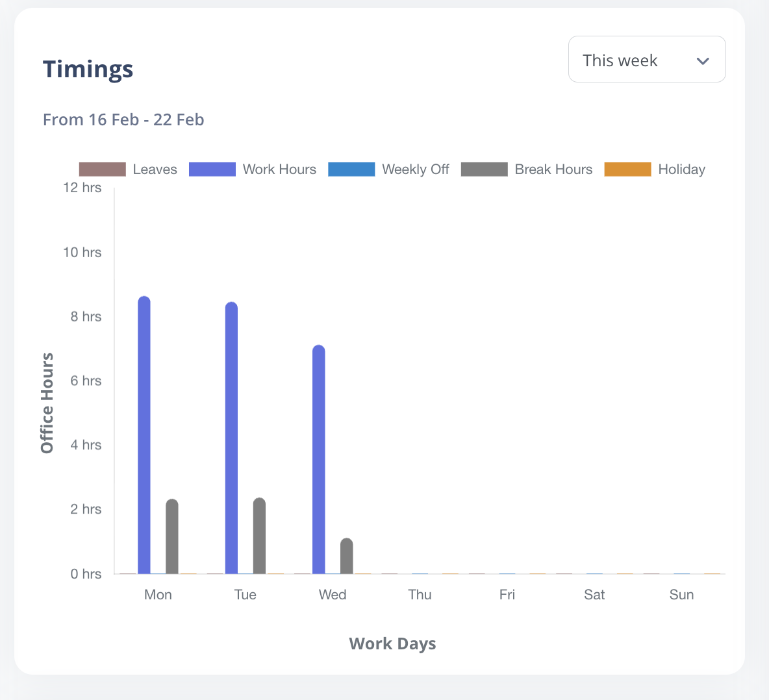Viewport: 769px width, 700px height.
Task: Click the Timings heading
Action: [x=88, y=69]
